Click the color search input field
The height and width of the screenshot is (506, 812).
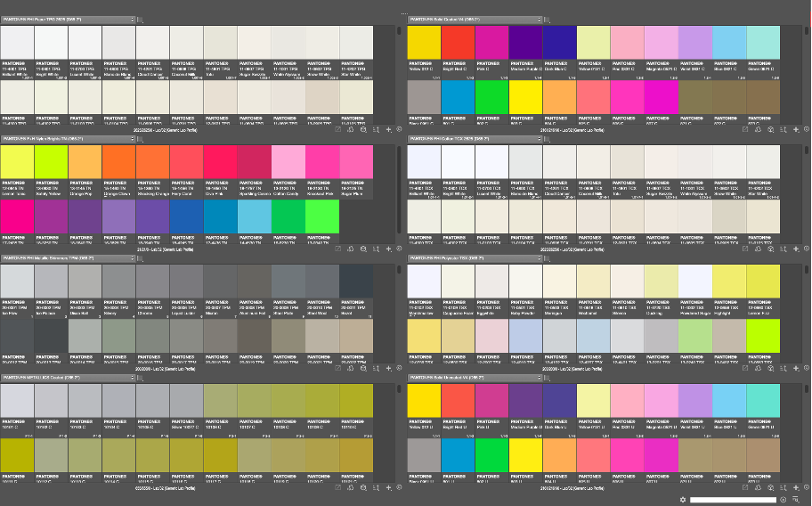(733, 500)
